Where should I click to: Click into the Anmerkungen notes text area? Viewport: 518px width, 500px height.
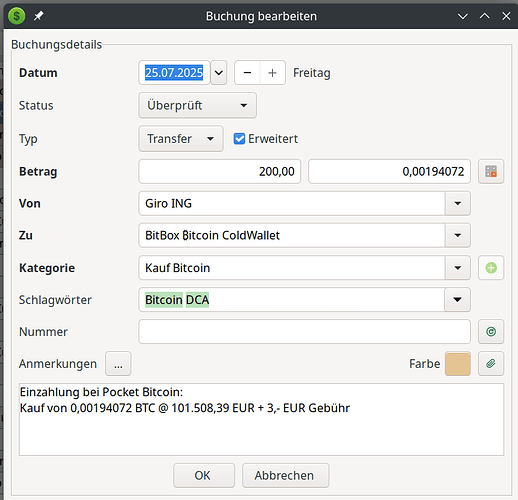coord(261,419)
